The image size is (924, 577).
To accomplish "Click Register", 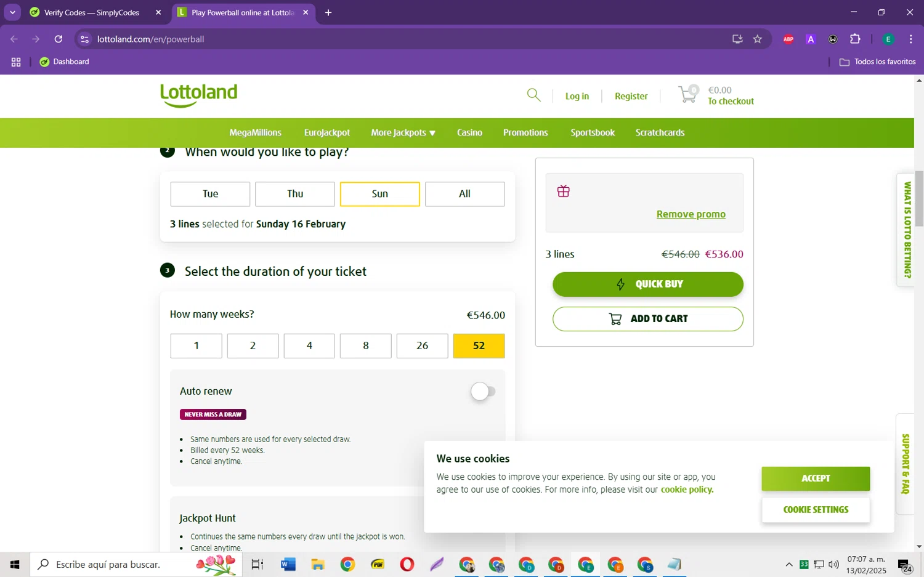I will pyautogui.click(x=631, y=96).
